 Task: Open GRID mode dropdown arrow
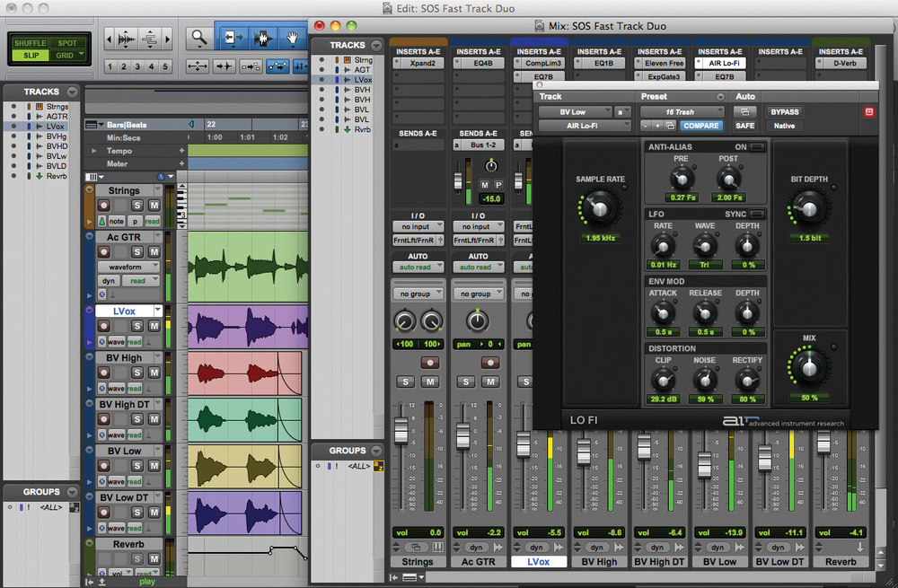pyautogui.click(x=82, y=55)
